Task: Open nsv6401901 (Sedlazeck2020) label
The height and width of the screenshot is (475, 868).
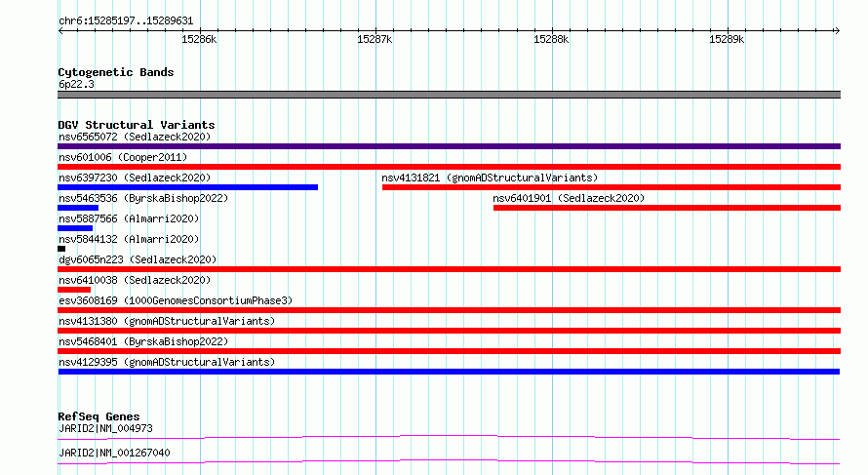Action: (x=569, y=198)
